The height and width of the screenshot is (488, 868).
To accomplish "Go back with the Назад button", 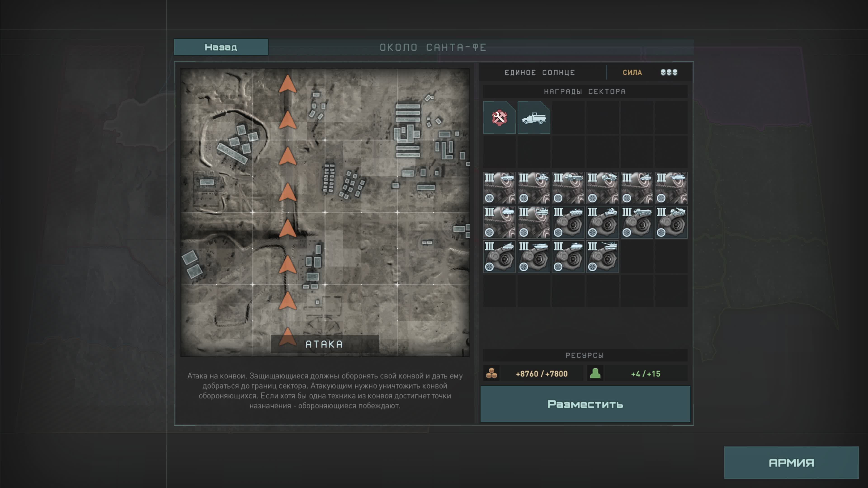I will click(x=221, y=47).
